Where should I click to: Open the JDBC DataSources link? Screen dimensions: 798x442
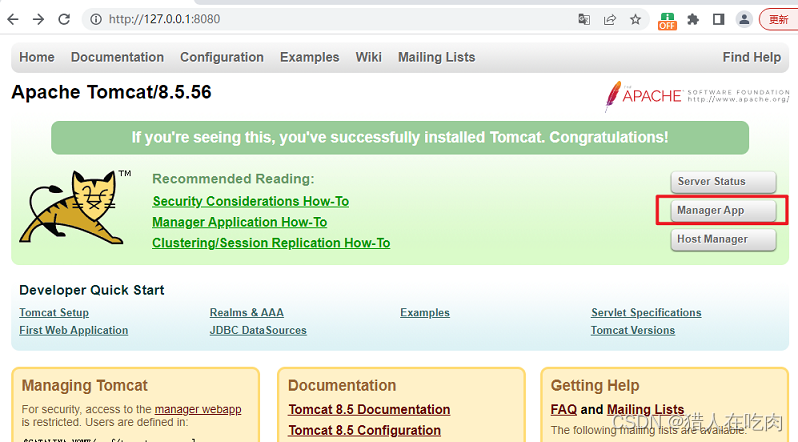[x=258, y=330]
